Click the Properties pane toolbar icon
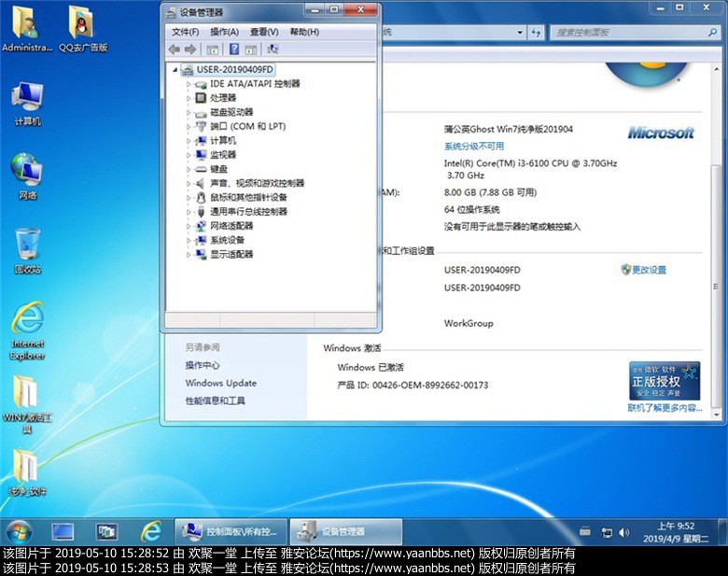 click(x=251, y=49)
